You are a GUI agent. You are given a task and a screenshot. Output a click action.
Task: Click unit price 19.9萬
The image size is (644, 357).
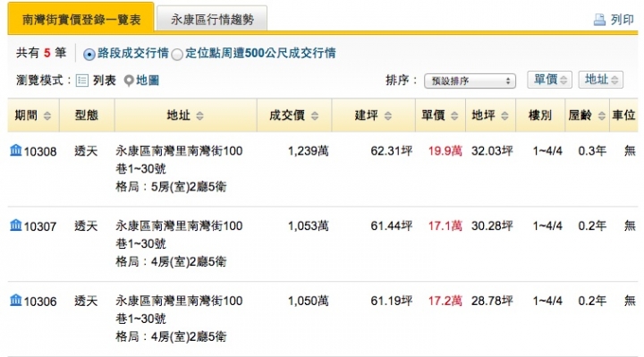pyautogui.click(x=445, y=151)
